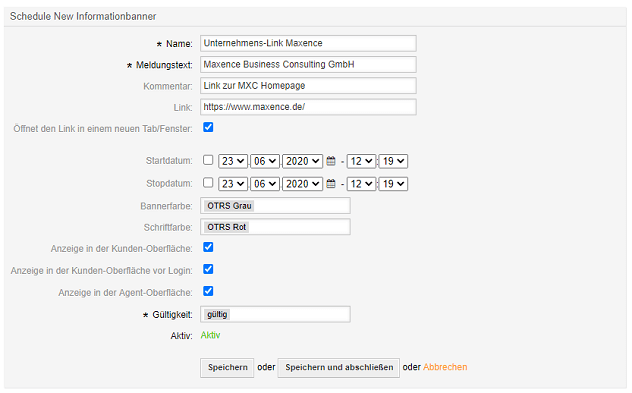Open the Bannerfarbe selection field

[x=275, y=206]
